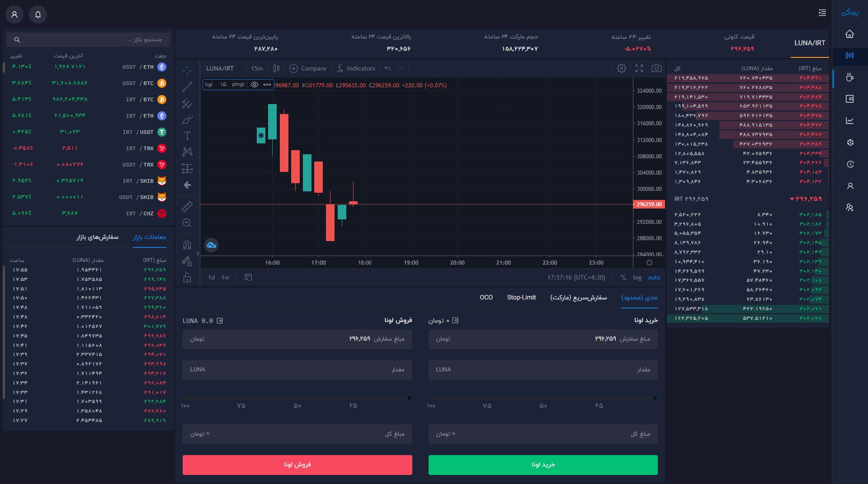Open the notifications bell icon

pyautogui.click(x=38, y=14)
